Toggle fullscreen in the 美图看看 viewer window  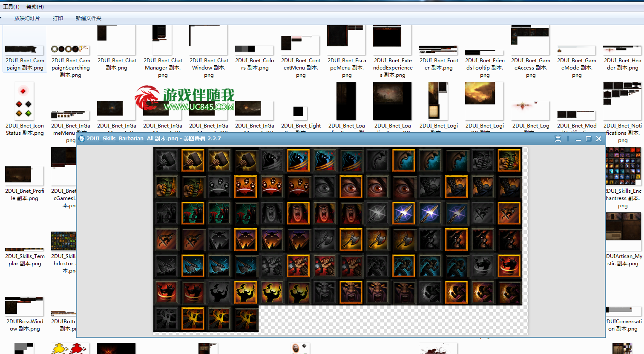click(558, 139)
